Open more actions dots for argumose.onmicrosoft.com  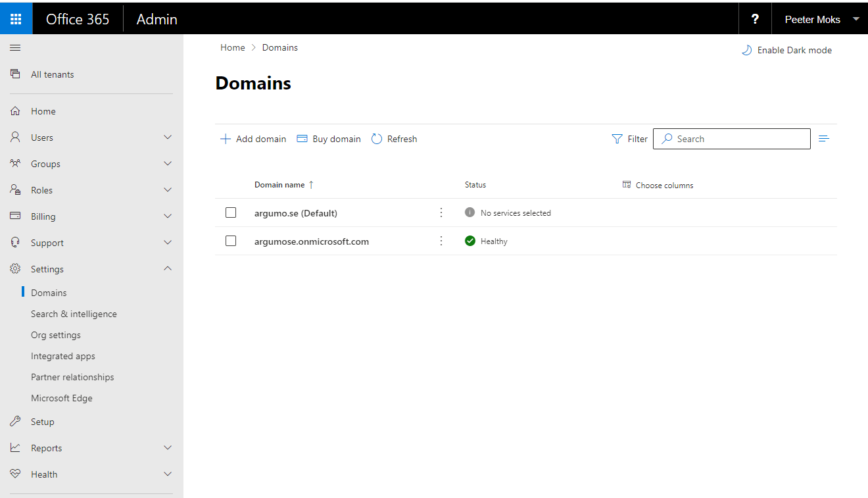coord(441,241)
